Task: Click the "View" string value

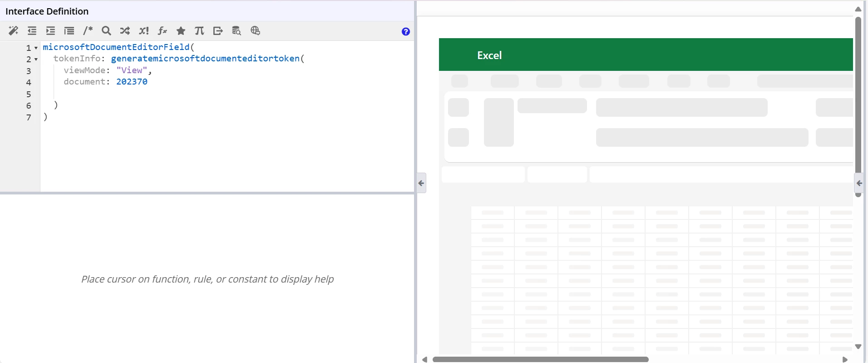Action: click(132, 70)
